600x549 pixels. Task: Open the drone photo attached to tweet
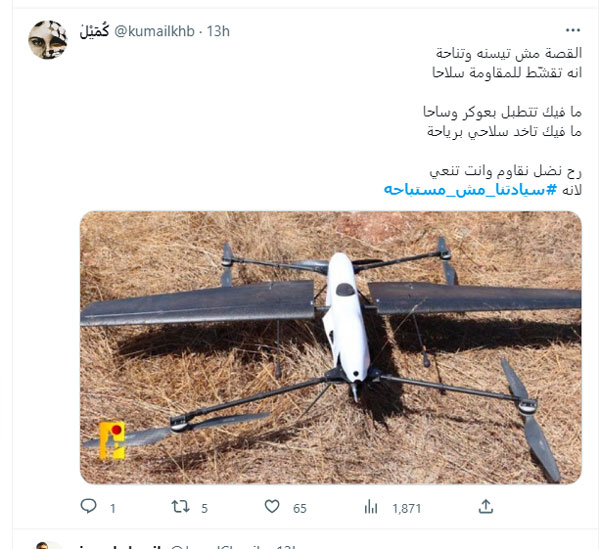[x=331, y=347]
